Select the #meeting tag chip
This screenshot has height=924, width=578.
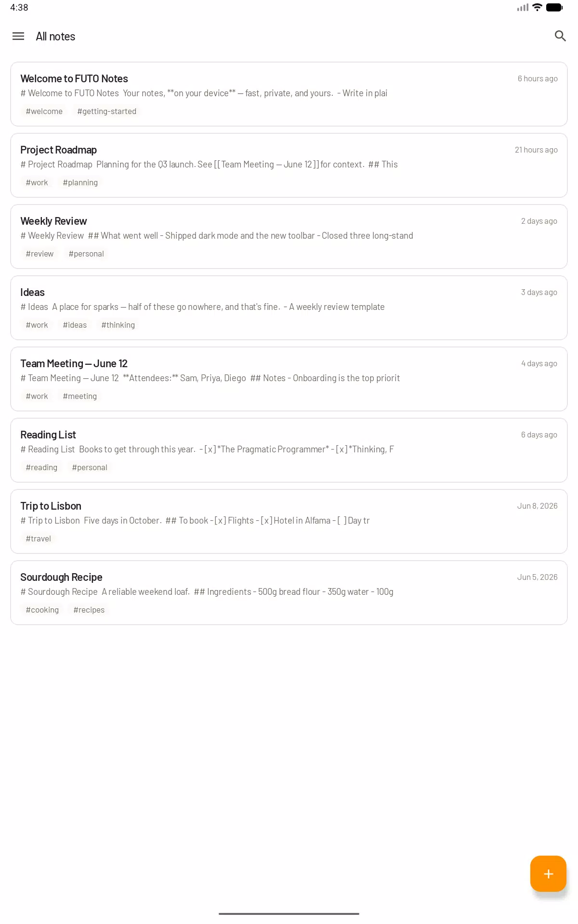pyautogui.click(x=80, y=396)
